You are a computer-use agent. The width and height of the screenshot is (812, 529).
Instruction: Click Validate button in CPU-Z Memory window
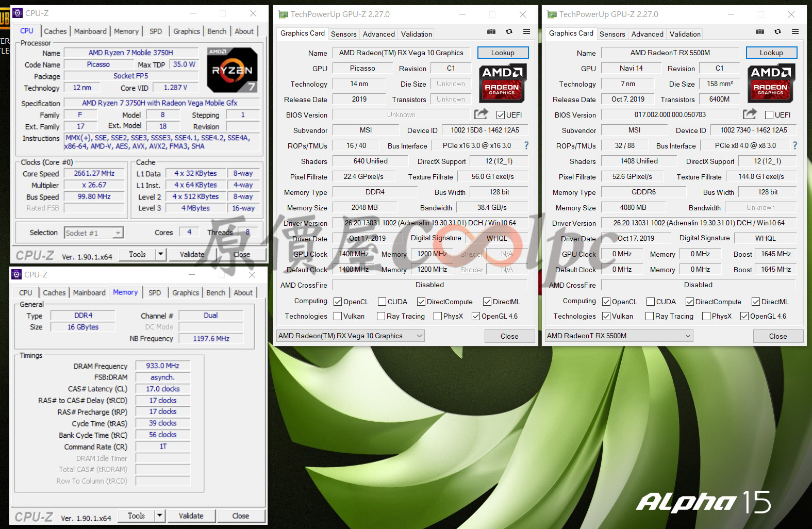tap(191, 516)
